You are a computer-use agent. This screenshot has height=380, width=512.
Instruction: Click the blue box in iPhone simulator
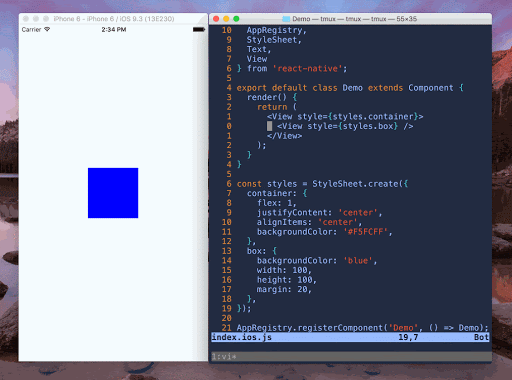point(113,193)
